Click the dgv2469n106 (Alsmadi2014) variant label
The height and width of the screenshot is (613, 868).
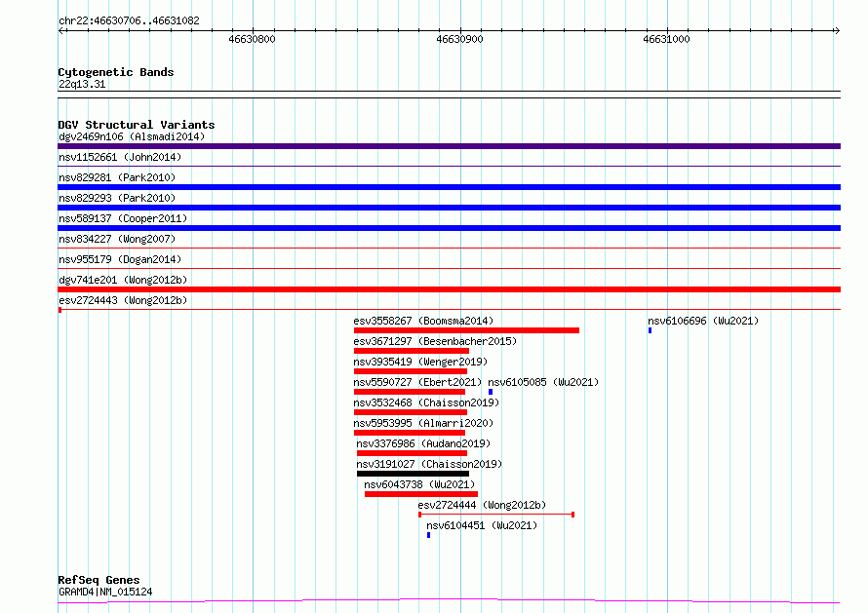(x=132, y=136)
